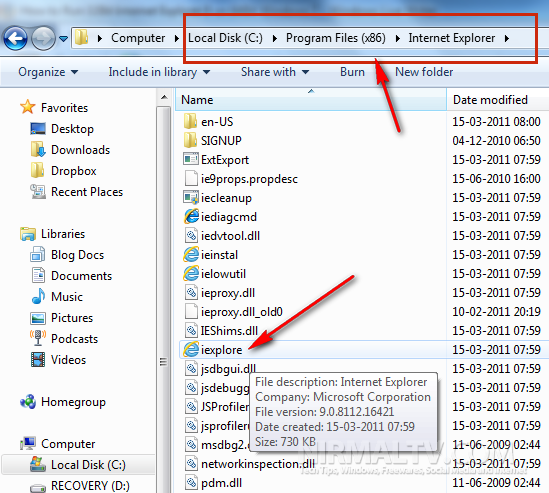Expand arrow after Program Files (x86) breadcrumb
Image resolution: width=549 pixels, height=493 pixels.
click(x=397, y=38)
